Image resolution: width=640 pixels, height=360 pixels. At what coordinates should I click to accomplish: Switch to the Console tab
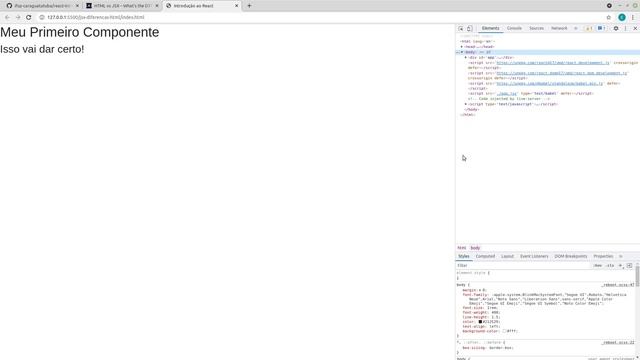514,29
